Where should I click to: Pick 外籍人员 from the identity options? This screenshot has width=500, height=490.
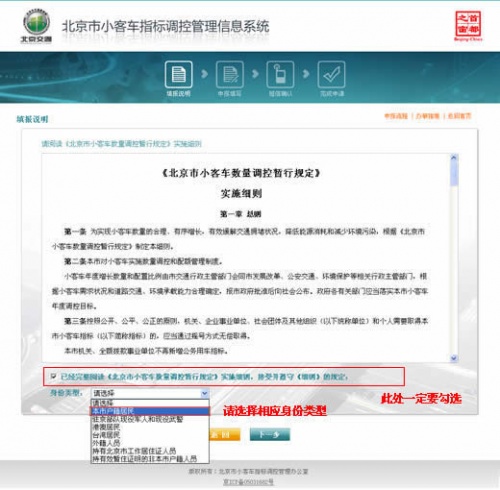[150, 443]
